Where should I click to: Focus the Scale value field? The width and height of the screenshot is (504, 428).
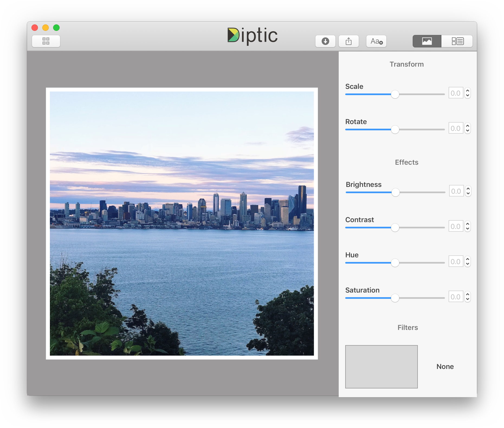click(x=456, y=93)
